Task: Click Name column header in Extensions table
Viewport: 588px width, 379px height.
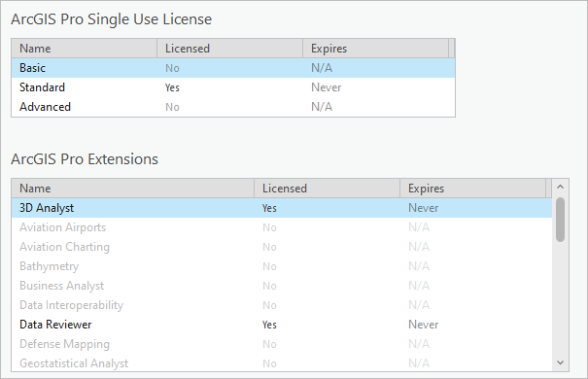Action: click(133, 189)
